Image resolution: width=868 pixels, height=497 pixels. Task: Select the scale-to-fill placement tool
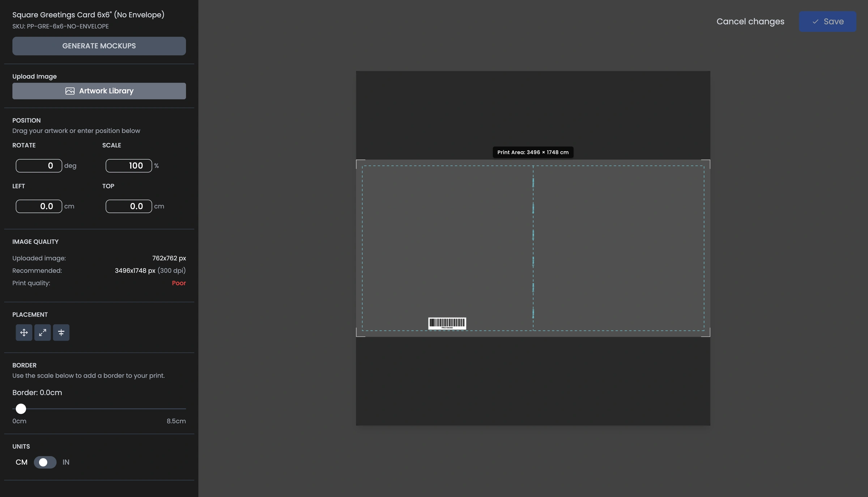click(x=42, y=332)
